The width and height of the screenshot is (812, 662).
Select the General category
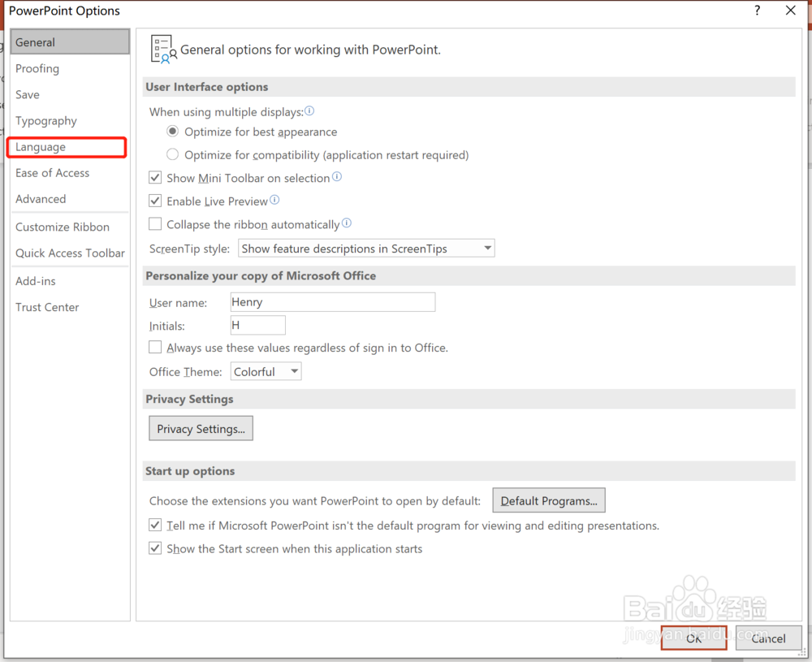[x=70, y=42]
